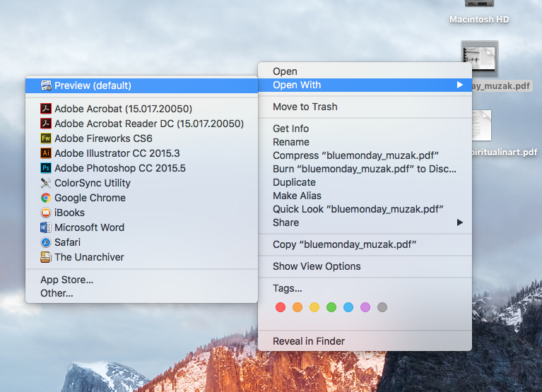Choose Open With in the context menu
The width and height of the screenshot is (542, 392).
pos(365,85)
